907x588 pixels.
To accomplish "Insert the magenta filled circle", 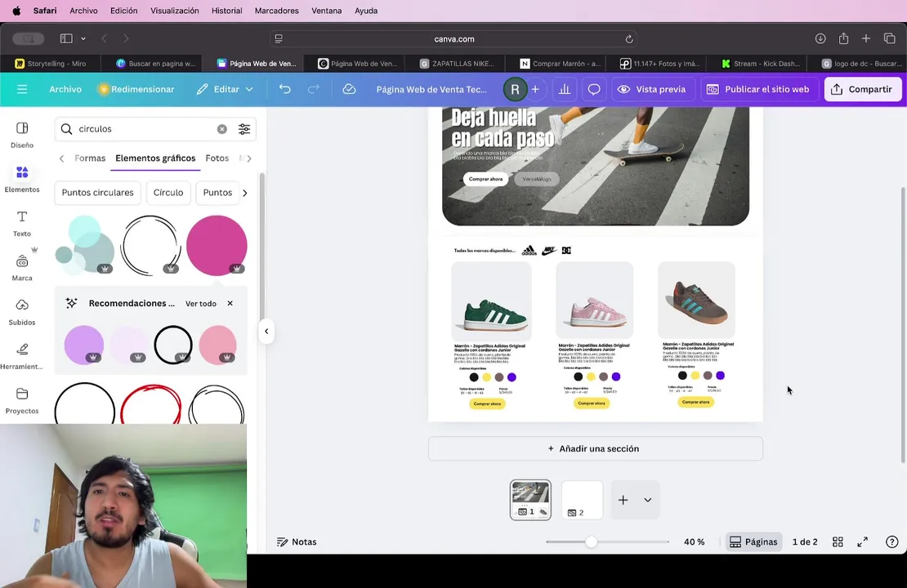I will [217, 245].
